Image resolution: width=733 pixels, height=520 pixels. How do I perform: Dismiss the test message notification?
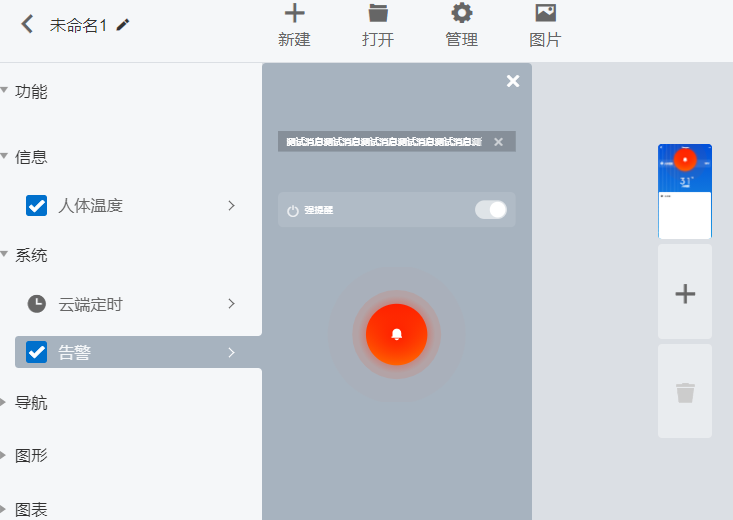click(x=498, y=142)
